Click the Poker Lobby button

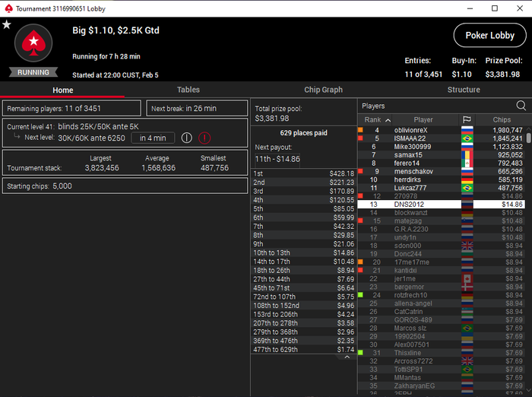point(489,35)
